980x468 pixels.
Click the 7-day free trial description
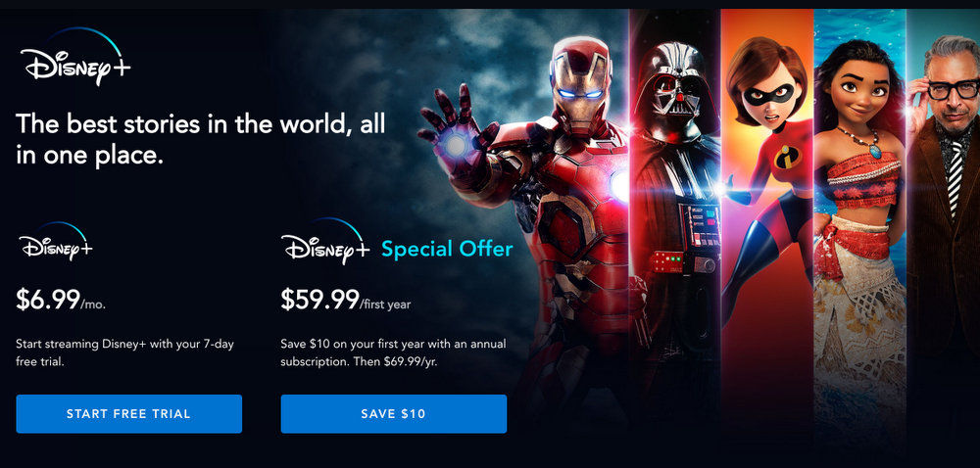pyautogui.click(x=125, y=352)
